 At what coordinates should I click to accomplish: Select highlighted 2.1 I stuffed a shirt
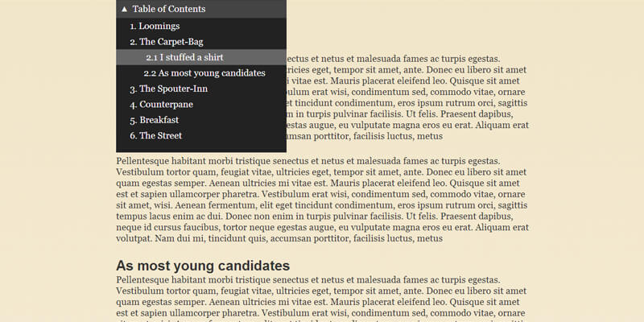coord(184,57)
